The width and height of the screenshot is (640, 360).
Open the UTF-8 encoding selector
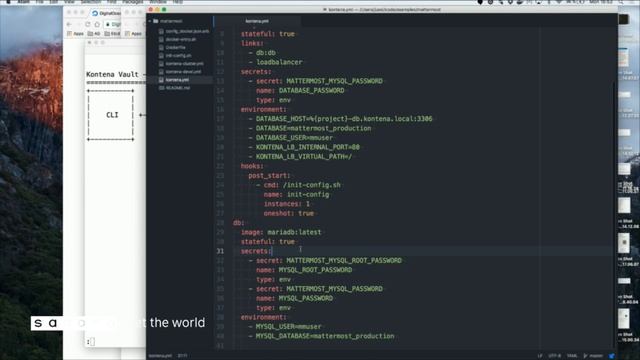point(554,356)
